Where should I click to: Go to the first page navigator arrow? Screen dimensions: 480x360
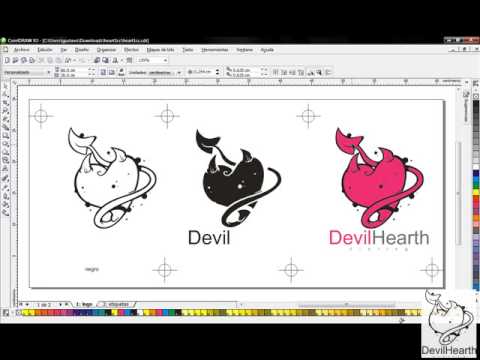pyautogui.click(x=21, y=304)
